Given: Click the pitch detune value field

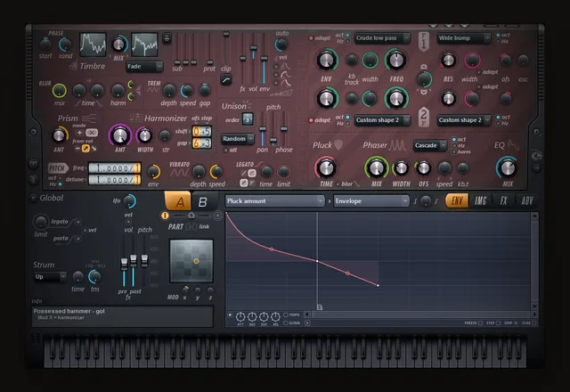Looking at the screenshot, I should [115, 180].
